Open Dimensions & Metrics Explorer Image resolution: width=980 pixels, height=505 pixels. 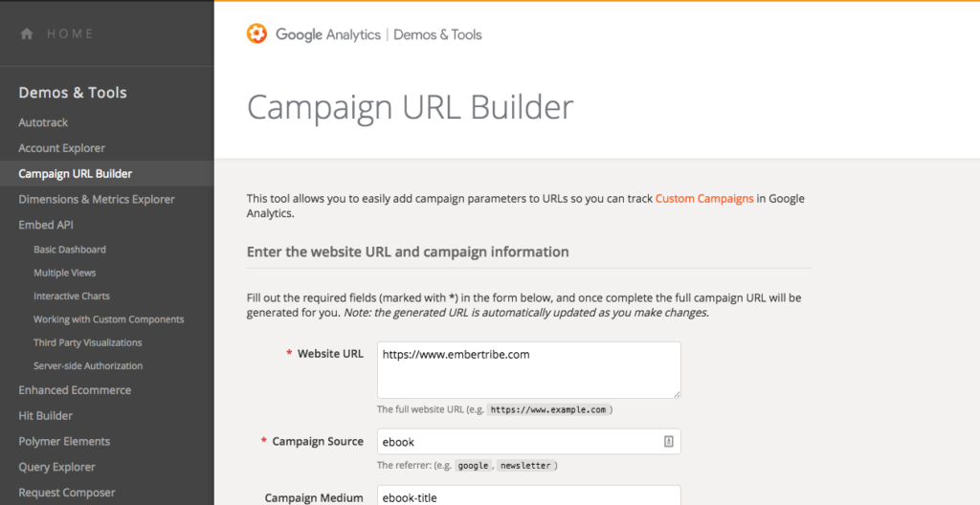pyautogui.click(x=97, y=199)
